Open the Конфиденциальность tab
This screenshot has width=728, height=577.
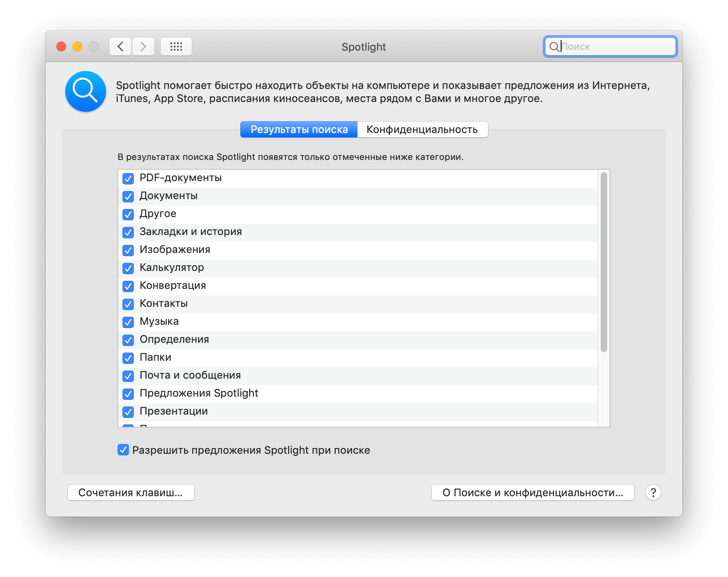point(422,129)
